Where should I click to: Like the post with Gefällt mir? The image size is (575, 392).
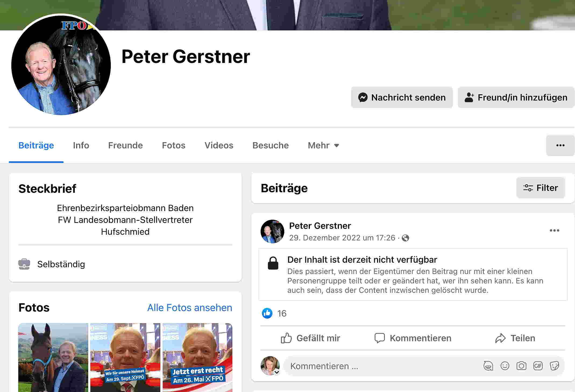(x=311, y=338)
